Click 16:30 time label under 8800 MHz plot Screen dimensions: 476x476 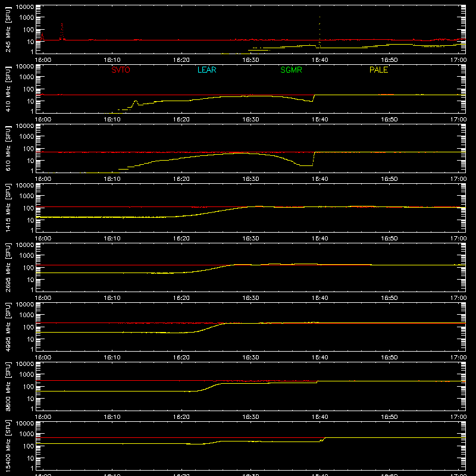tap(250, 417)
